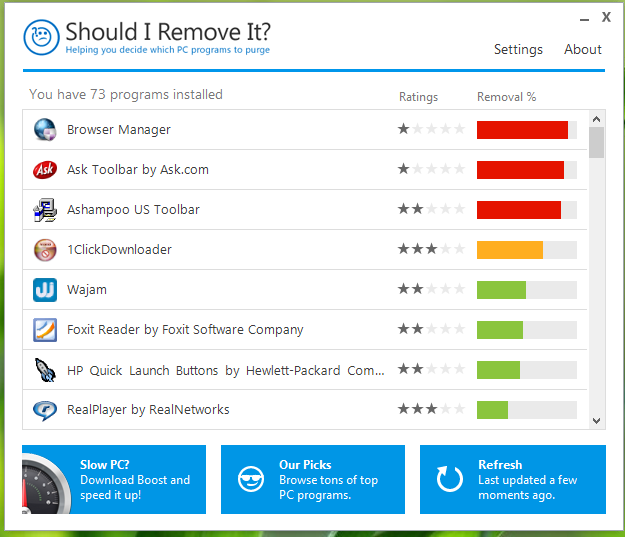Click the program list scrollbar thumb
The height and width of the screenshot is (537, 625).
coord(596,143)
